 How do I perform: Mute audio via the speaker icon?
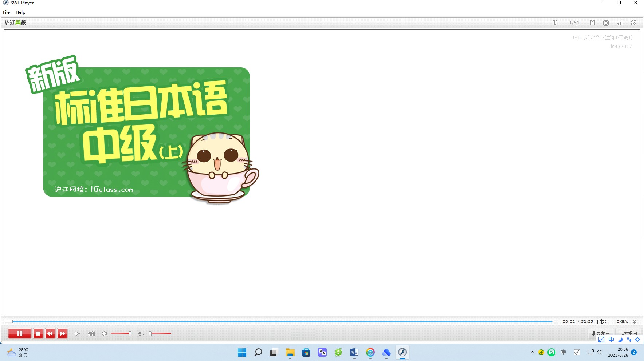pos(104,333)
